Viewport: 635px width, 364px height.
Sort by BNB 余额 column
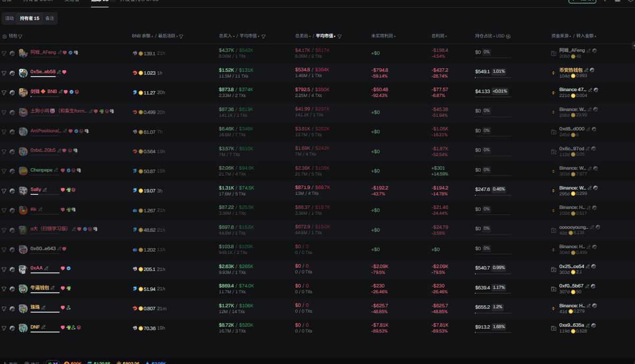tap(142, 36)
